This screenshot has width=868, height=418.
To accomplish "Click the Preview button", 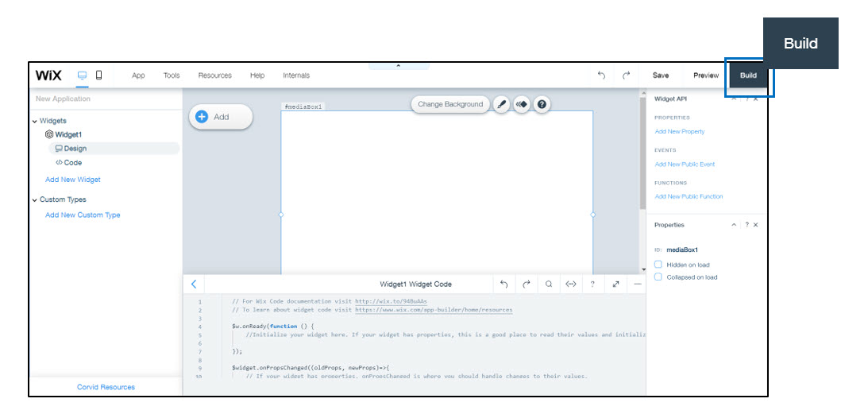I will pos(706,75).
